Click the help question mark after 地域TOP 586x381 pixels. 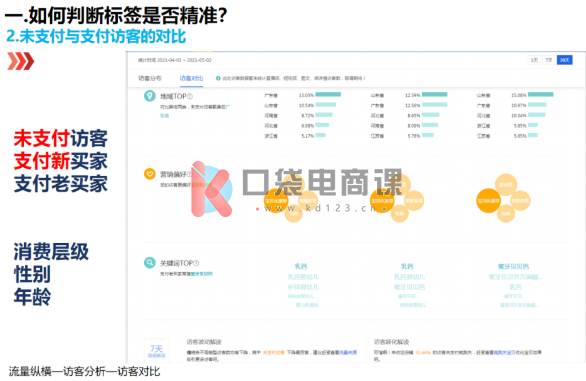point(190,96)
